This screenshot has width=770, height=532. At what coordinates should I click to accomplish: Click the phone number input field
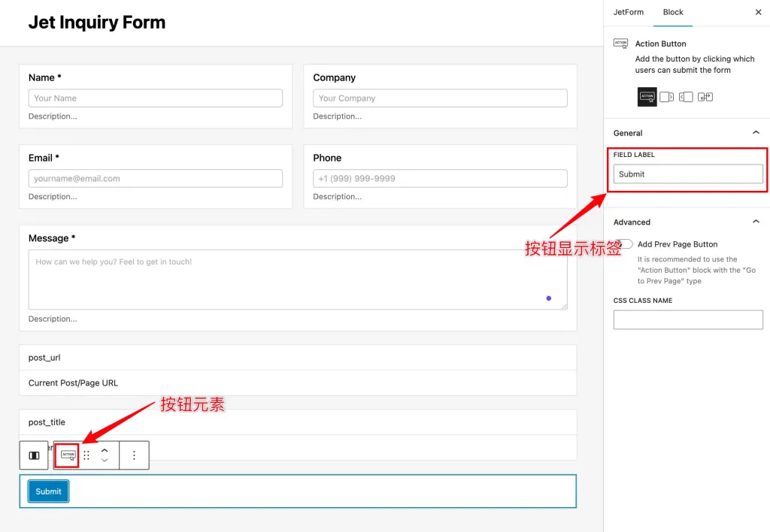pos(440,179)
